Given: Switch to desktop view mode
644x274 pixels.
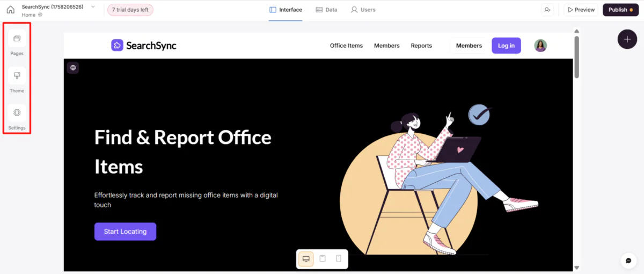Looking at the screenshot, I should [x=306, y=259].
